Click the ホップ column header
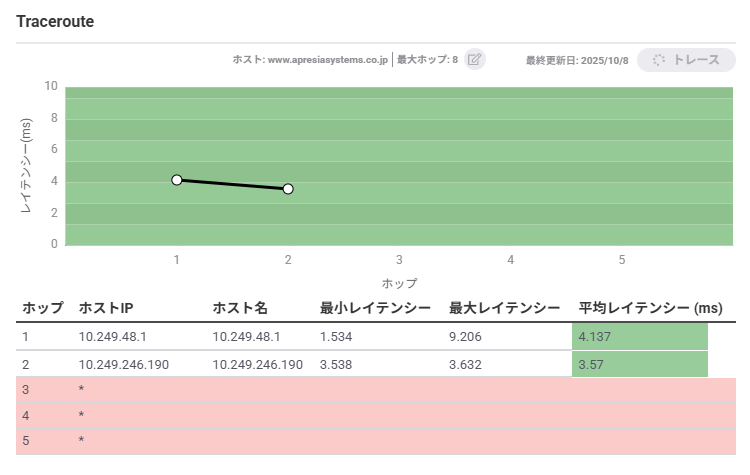This screenshot has height=475, width=750. (x=43, y=308)
